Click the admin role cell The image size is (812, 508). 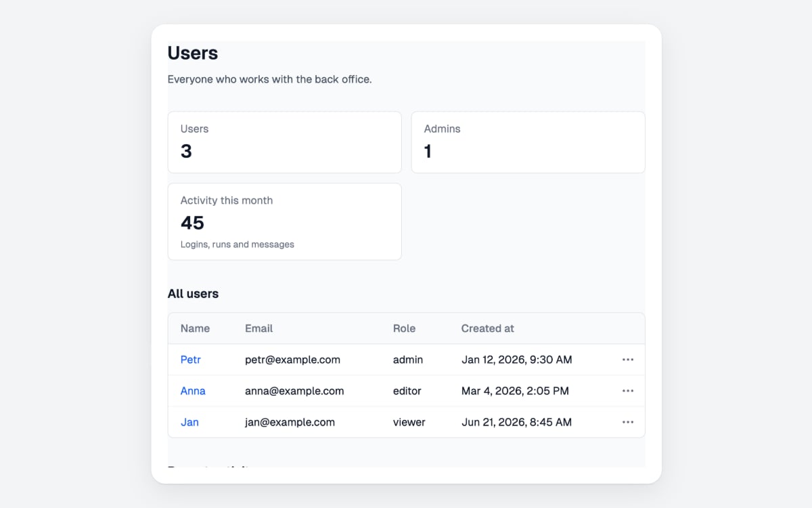[408, 360]
